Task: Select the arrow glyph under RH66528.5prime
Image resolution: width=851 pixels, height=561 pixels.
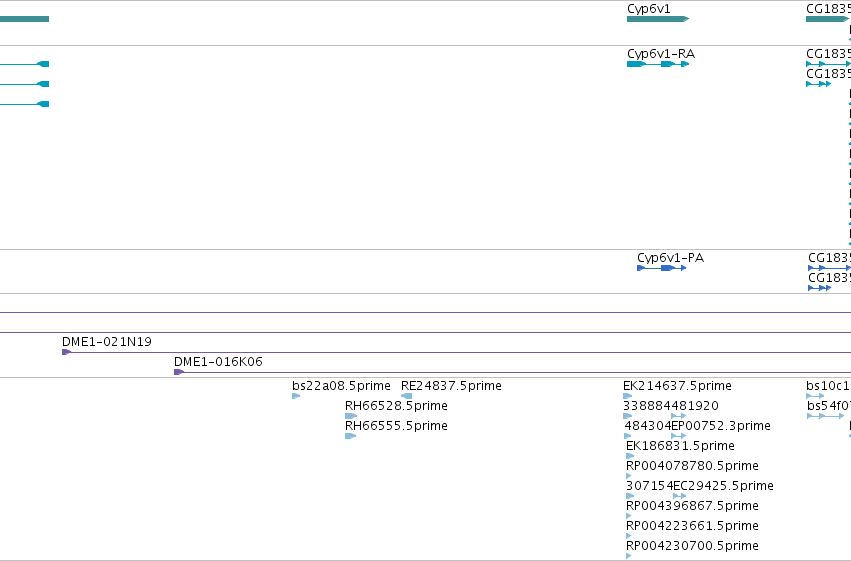Action: tap(351, 416)
